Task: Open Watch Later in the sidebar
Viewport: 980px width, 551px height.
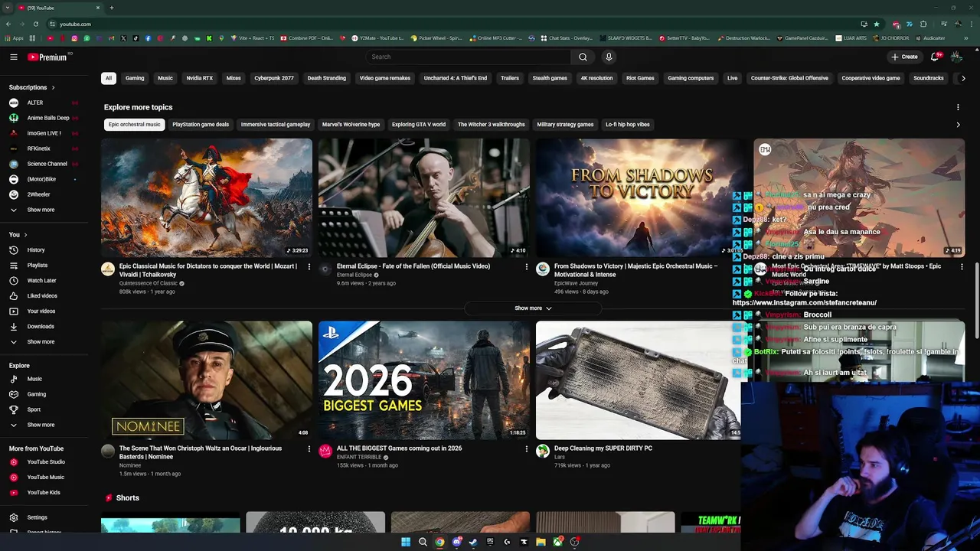Action: (41, 281)
